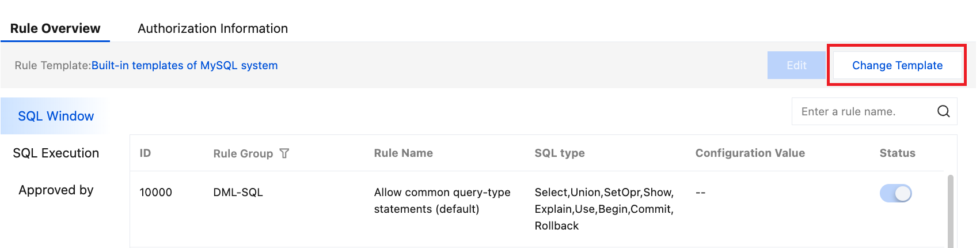Image resolution: width=980 pixels, height=248 pixels.
Task: Select the SQL Window side tab
Action: pyautogui.click(x=56, y=116)
